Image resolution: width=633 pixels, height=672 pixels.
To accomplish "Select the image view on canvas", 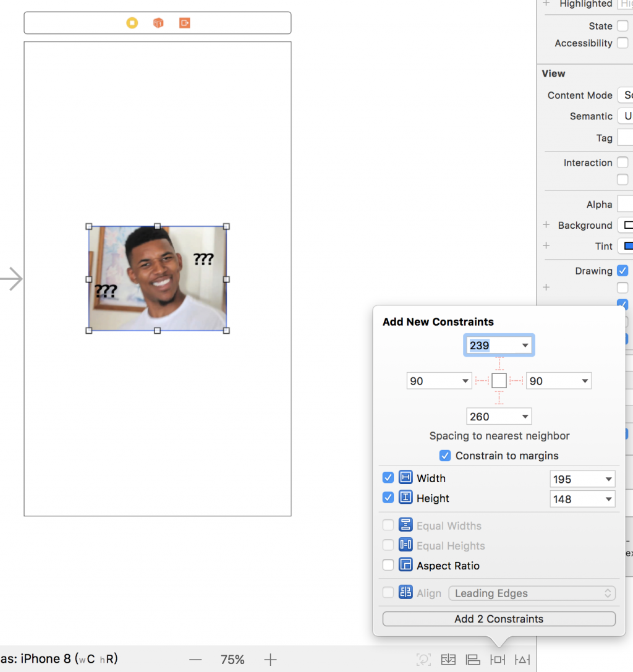I will pos(158,279).
